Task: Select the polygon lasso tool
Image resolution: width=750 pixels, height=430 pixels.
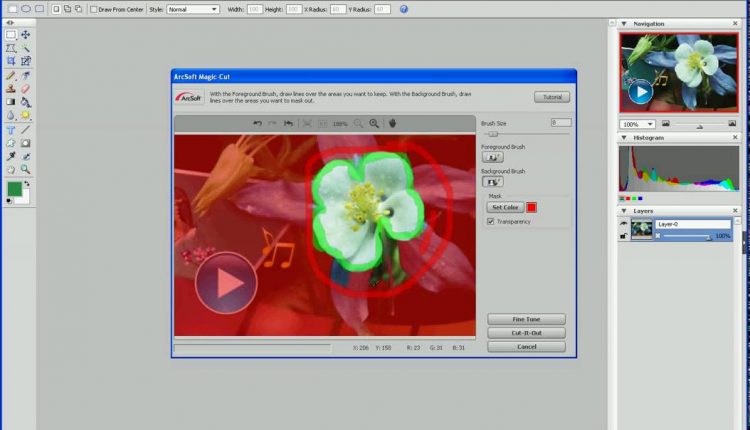Action: 11,48
